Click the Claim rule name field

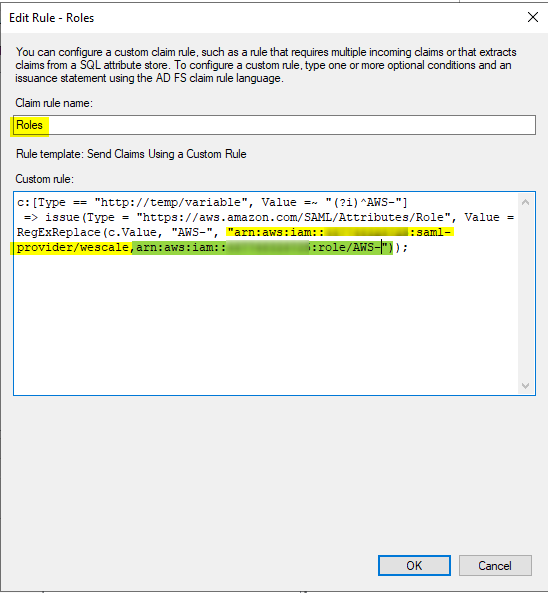275,125
